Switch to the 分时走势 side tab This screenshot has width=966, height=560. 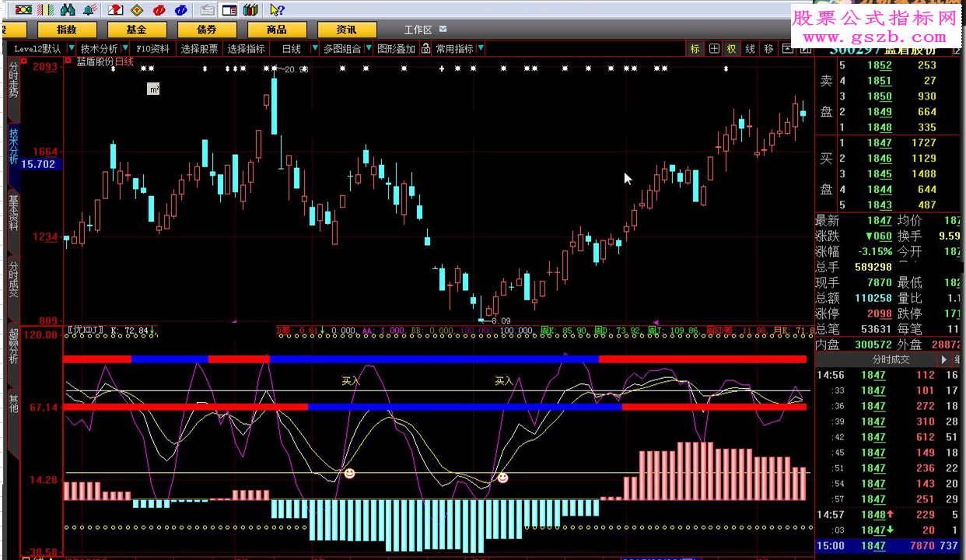pos(13,80)
